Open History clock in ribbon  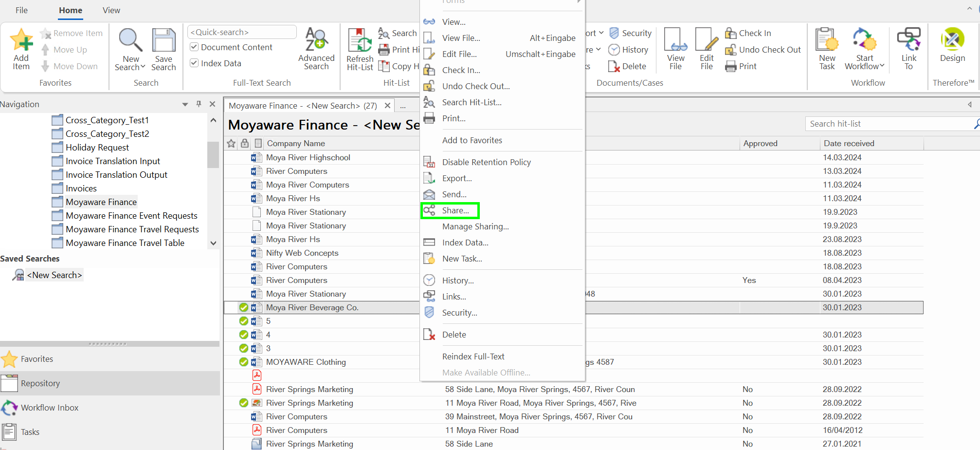pyautogui.click(x=629, y=50)
